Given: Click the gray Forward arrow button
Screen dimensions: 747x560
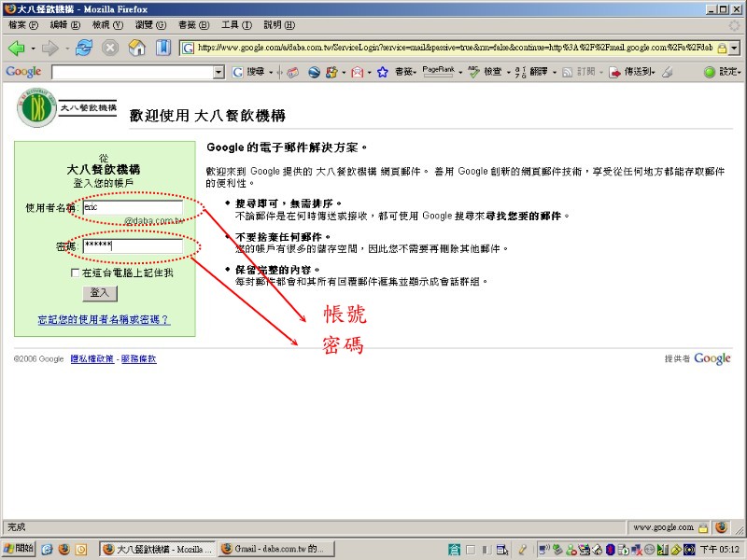Looking at the screenshot, I should [50, 48].
